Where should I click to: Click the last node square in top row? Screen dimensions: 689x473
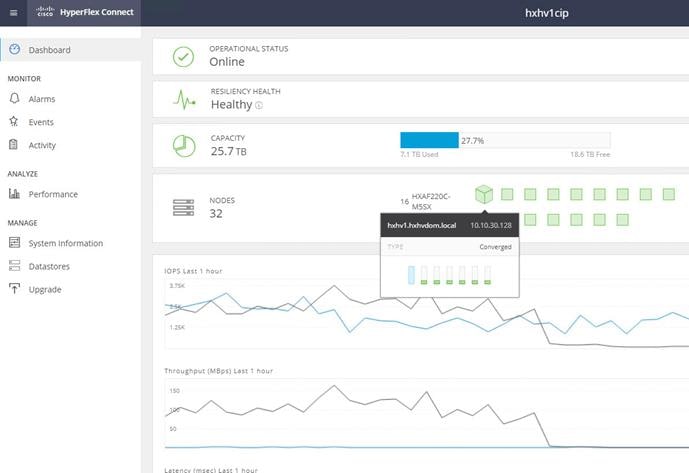[668, 194]
